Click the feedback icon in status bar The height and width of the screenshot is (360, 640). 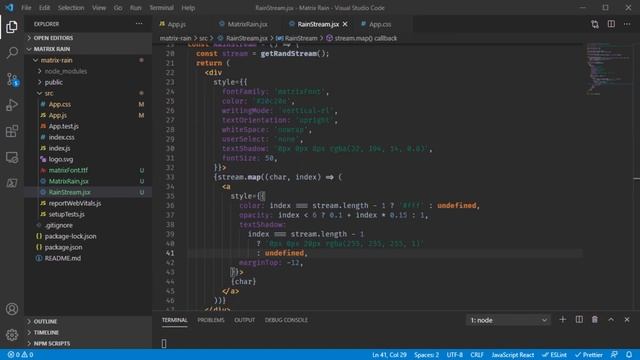point(614,355)
